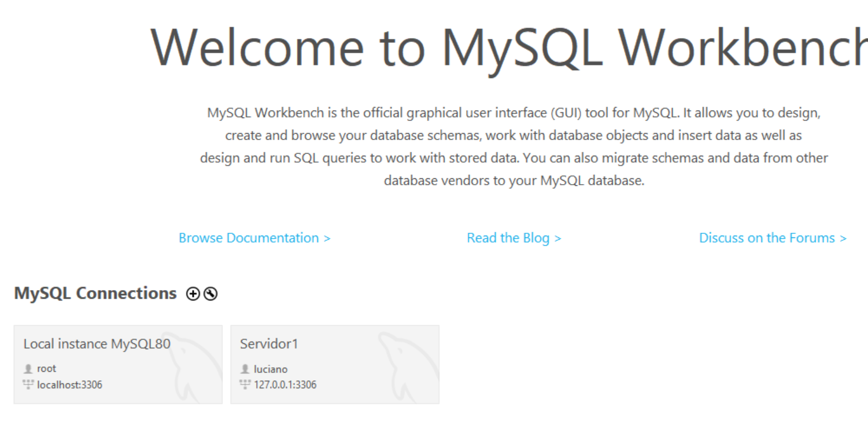Open Local instance MySQL80 connection tile
This screenshot has width=868, height=429.
click(118, 364)
